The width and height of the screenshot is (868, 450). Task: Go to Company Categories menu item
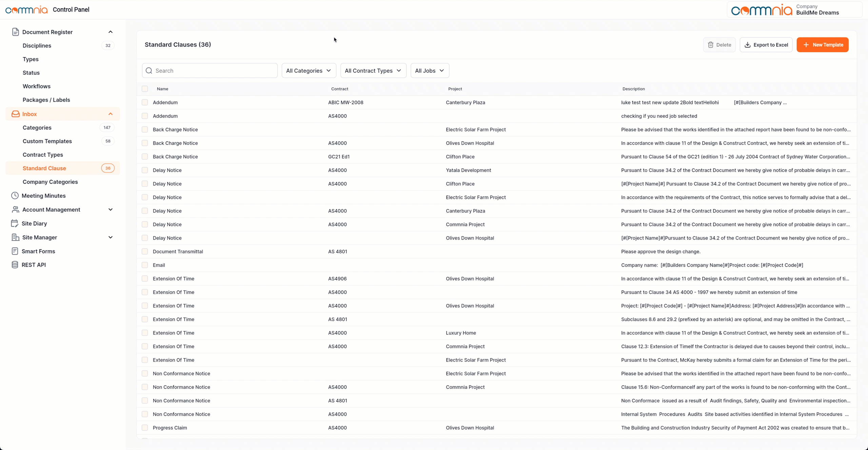click(50, 182)
